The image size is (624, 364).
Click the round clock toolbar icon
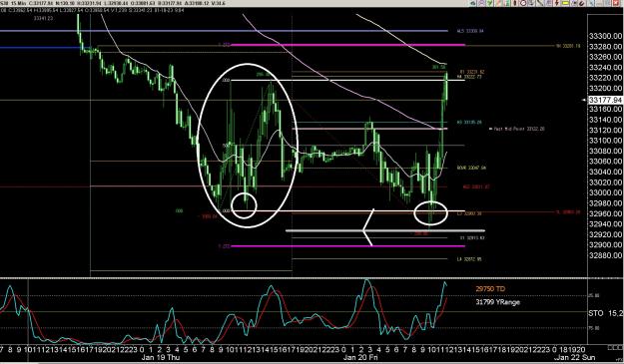(523, 3)
